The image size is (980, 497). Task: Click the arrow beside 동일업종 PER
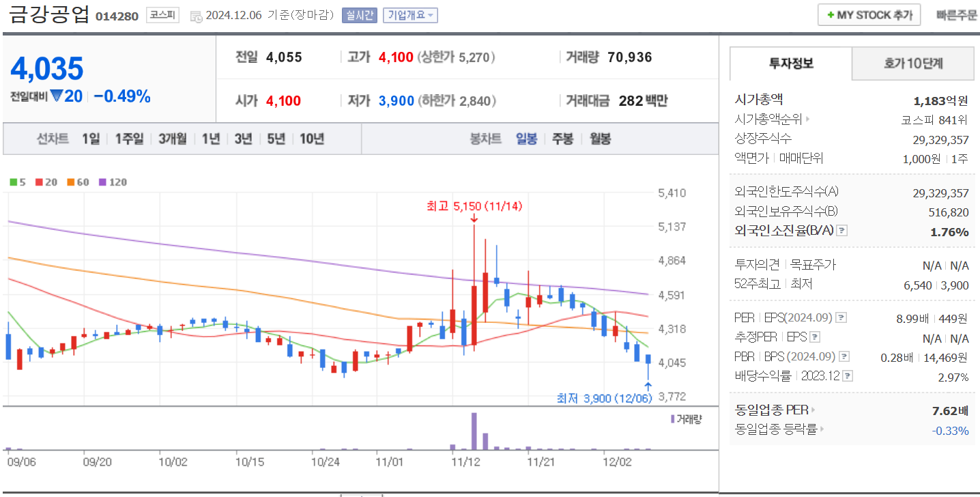(x=813, y=410)
